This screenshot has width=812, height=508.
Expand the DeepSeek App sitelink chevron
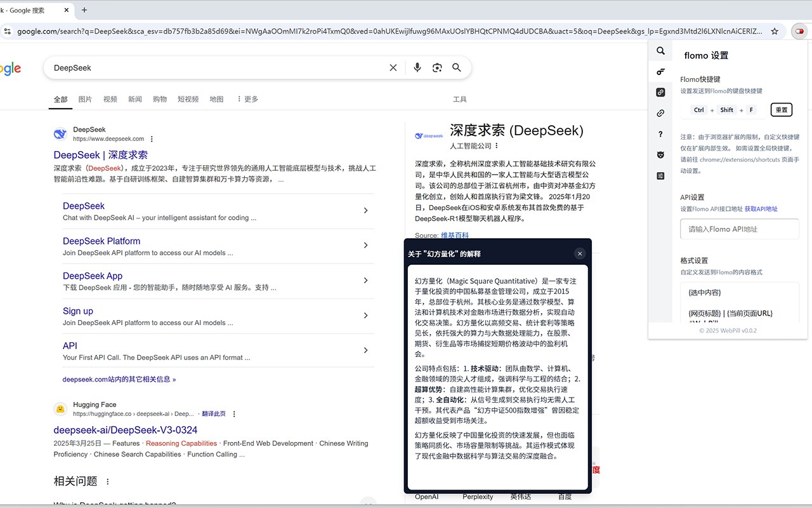(x=365, y=281)
